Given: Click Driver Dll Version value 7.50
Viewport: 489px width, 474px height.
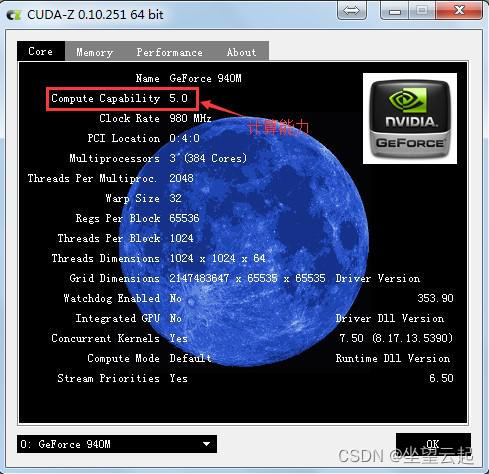Looking at the screenshot, I should (x=396, y=338).
